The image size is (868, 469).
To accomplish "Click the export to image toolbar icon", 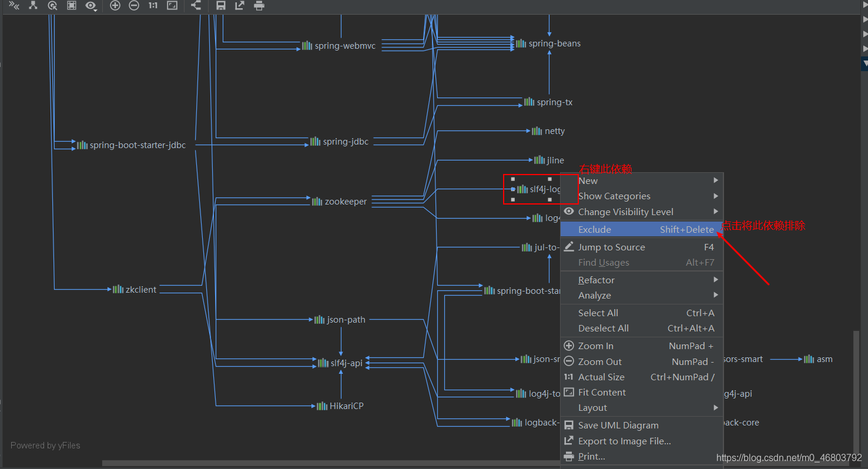I will tap(240, 6).
